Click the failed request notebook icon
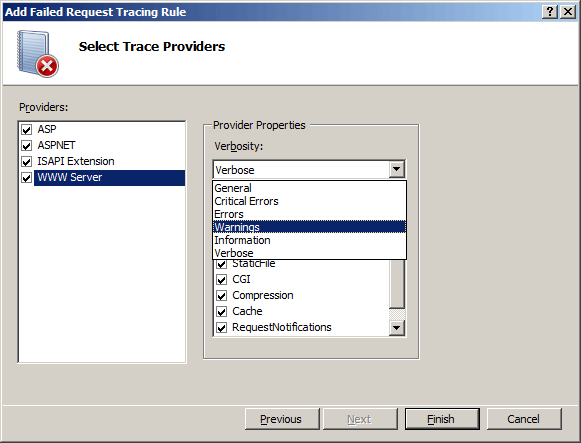 (37, 54)
